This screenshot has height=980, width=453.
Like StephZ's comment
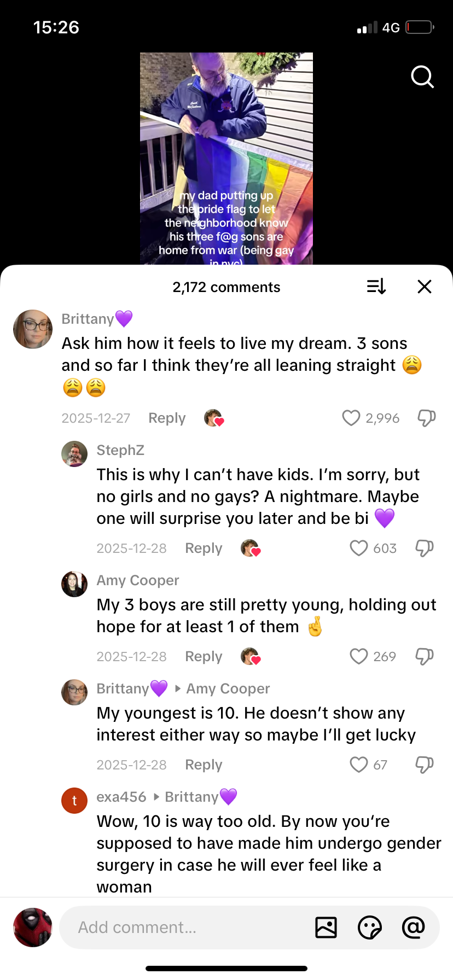pyautogui.click(x=359, y=549)
